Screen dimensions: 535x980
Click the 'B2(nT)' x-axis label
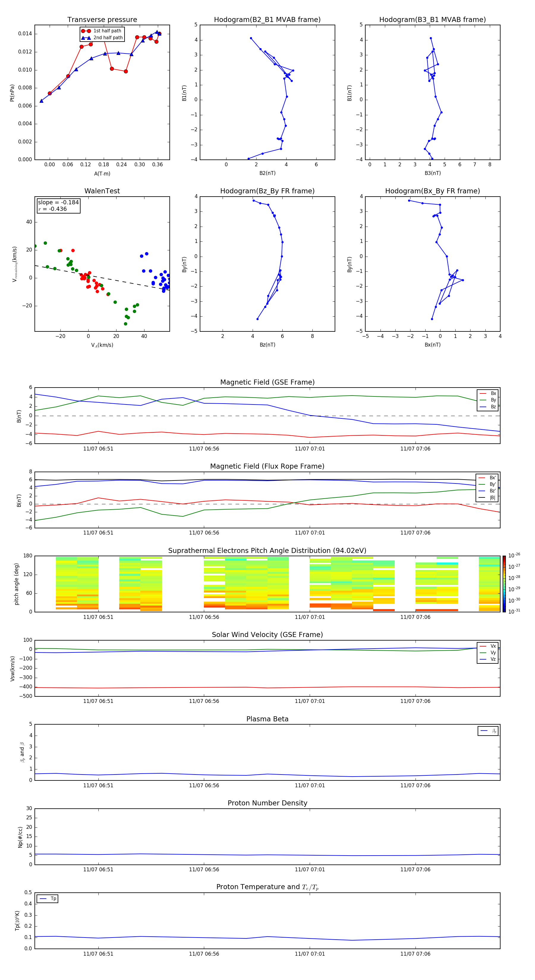click(x=267, y=173)
